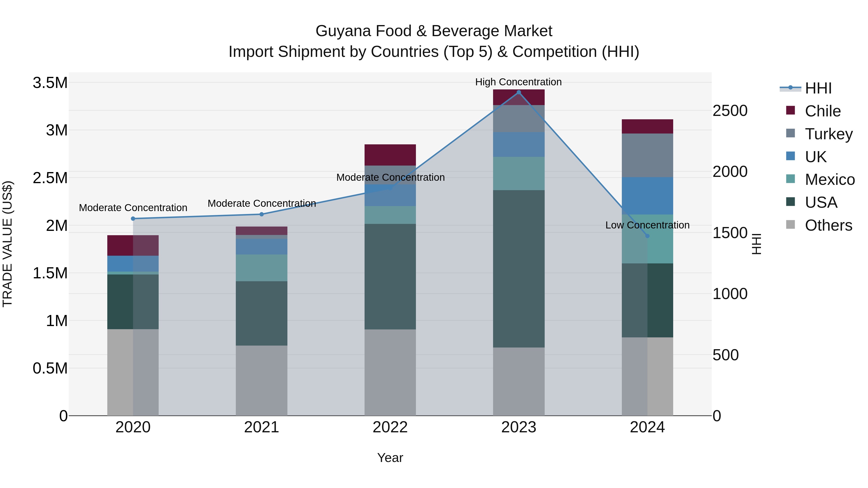Click the 2022 Moderate Concentration annotation

point(391,177)
